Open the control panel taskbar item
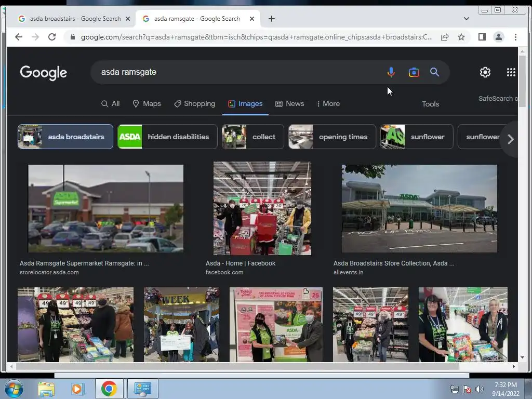This screenshot has width=532, height=399. (142, 389)
